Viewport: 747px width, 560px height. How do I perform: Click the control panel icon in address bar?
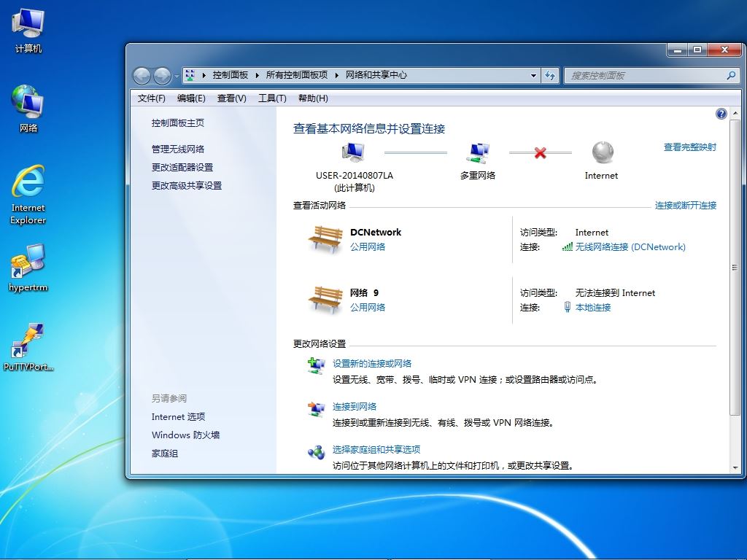point(190,75)
